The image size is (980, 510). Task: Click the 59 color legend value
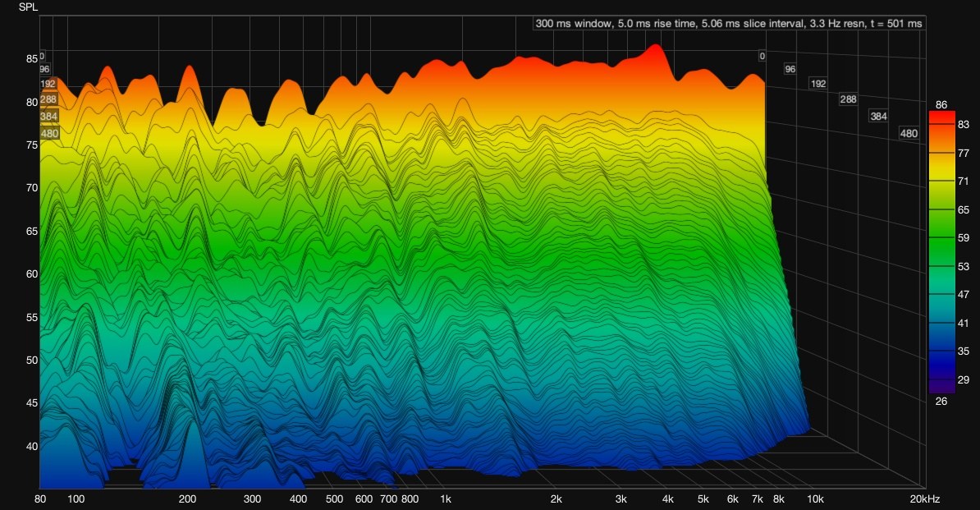click(963, 238)
